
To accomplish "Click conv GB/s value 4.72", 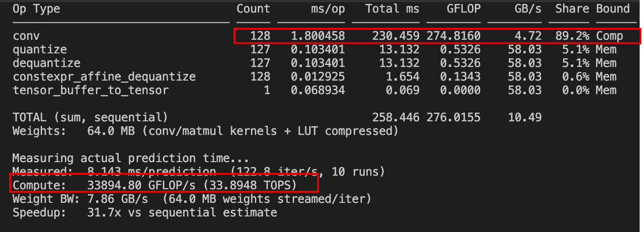I will (x=528, y=37).
